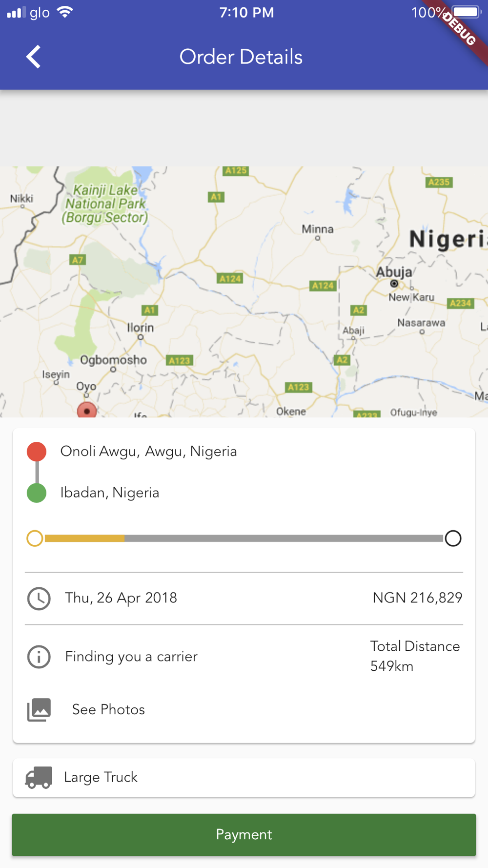The height and width of the screenshot is (868, 488).
Task: Tap the progress bar end circle
Action: 453,538
